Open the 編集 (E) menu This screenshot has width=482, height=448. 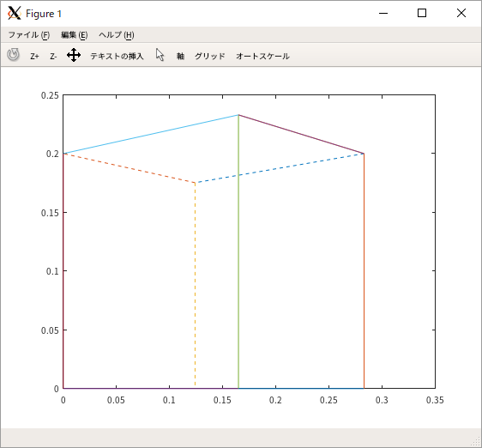(74, 35)
